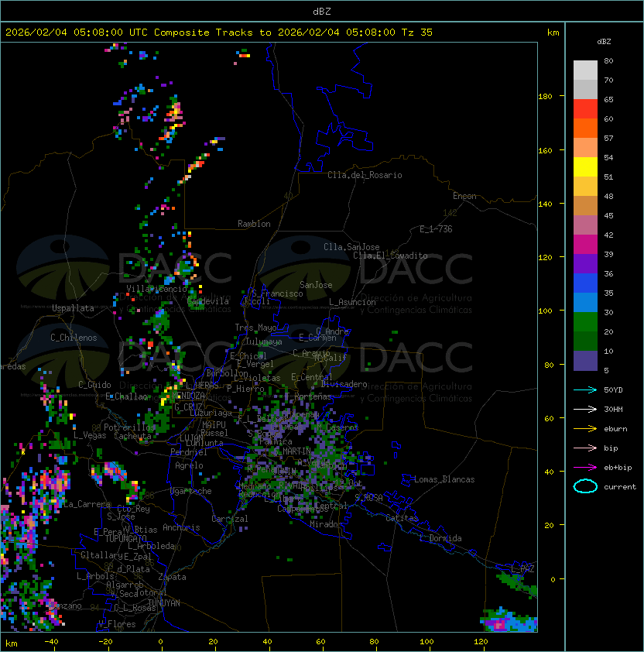Click the 'dBZ' heading above the color scale

click(604, 42)
